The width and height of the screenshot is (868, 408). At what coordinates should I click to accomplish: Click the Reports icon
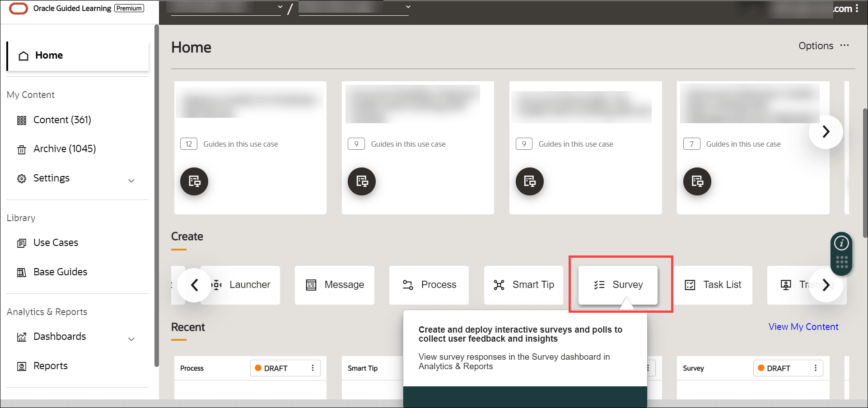click(22, 366)
